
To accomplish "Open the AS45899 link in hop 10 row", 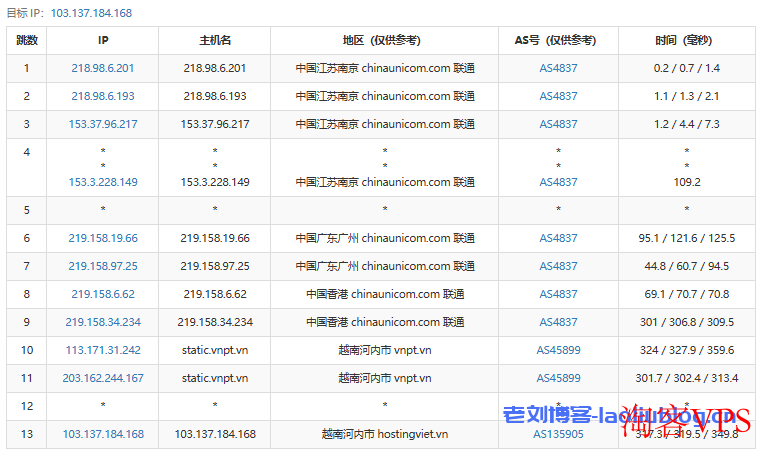I will [x=558, y=350].
